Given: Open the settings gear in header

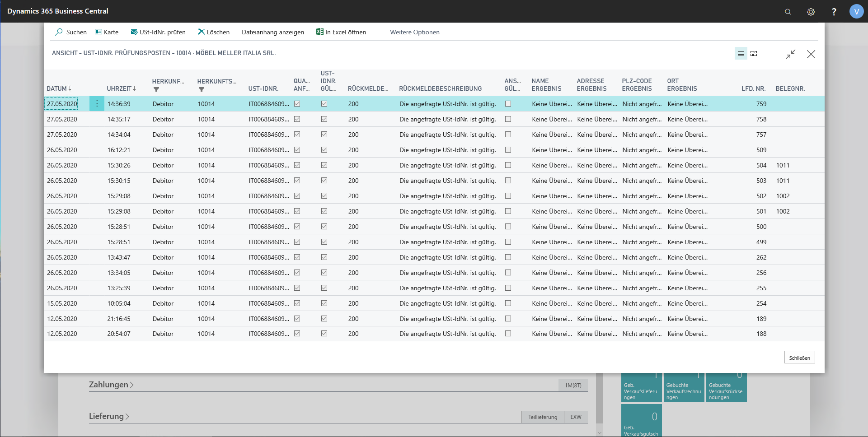Looking at the screenshot, I should tap(811, 12).
